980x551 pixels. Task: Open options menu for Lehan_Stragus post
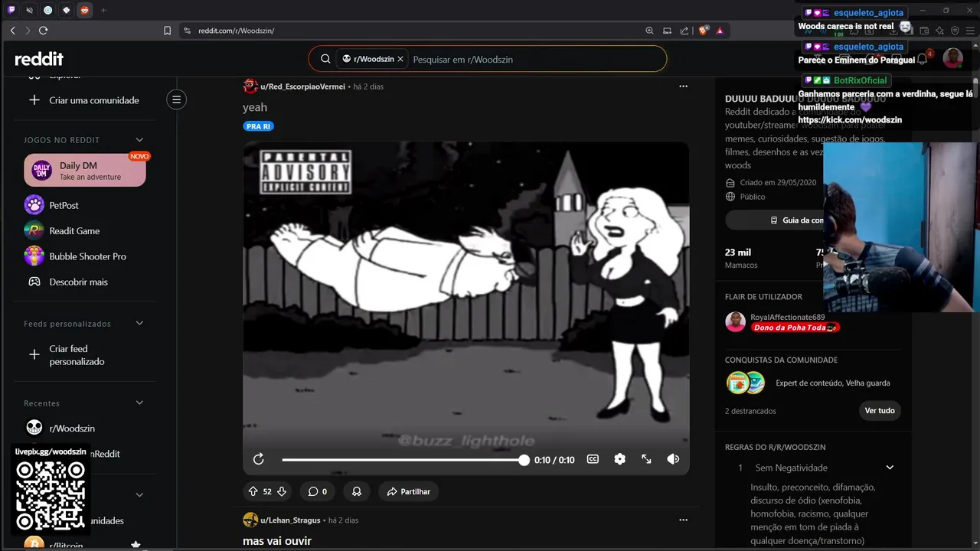683,520
